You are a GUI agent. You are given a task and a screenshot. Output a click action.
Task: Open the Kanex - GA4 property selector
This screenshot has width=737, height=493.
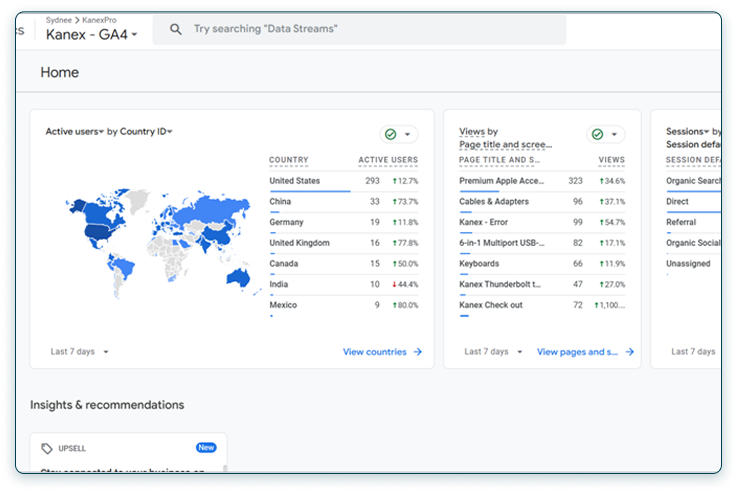tap(92, 34)
